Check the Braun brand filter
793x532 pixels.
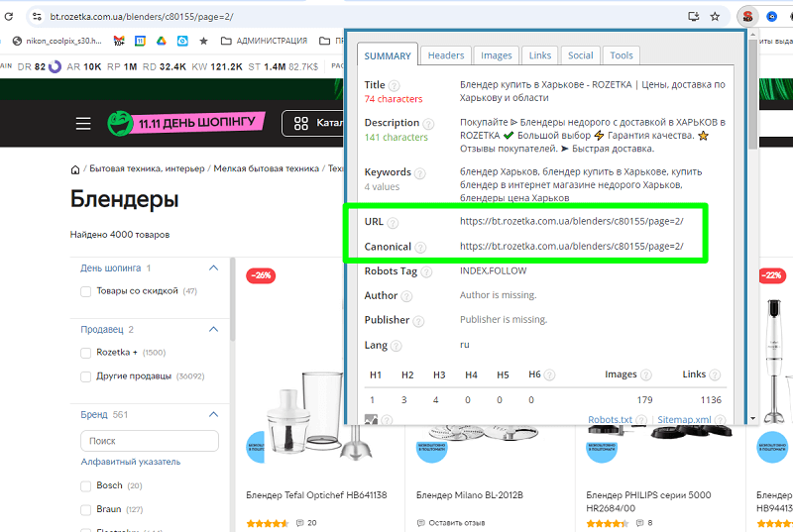coord(86,510)
